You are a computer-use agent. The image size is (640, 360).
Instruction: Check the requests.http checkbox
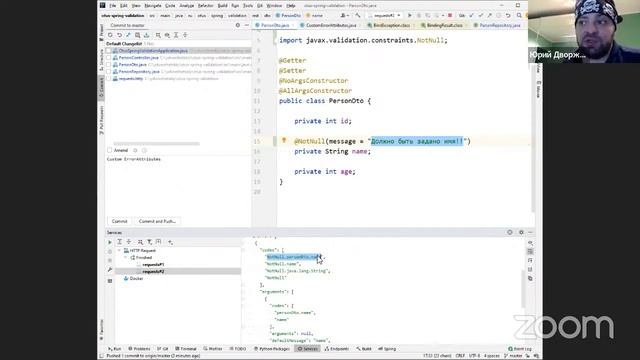(x=109, y=78)
